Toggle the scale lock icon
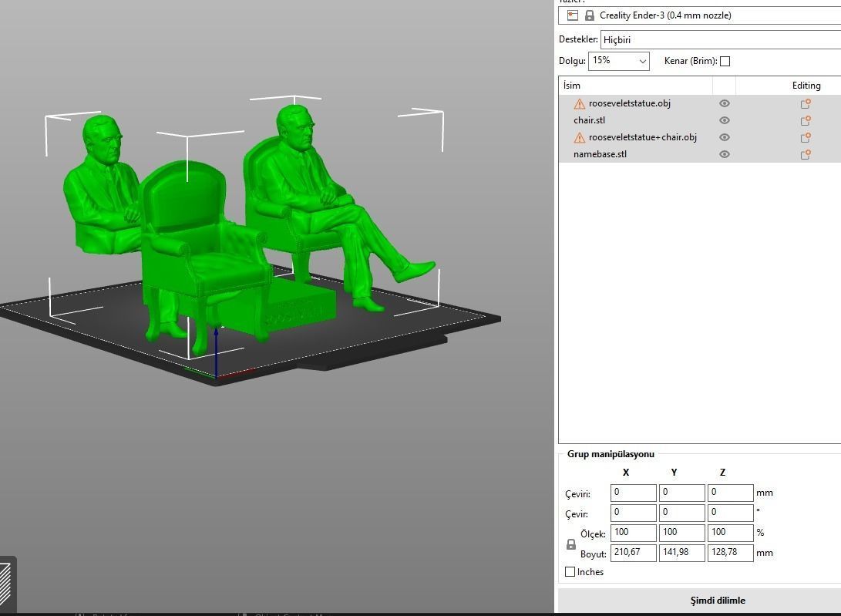This screenshot has width=841, height=616. click(571, 544)
